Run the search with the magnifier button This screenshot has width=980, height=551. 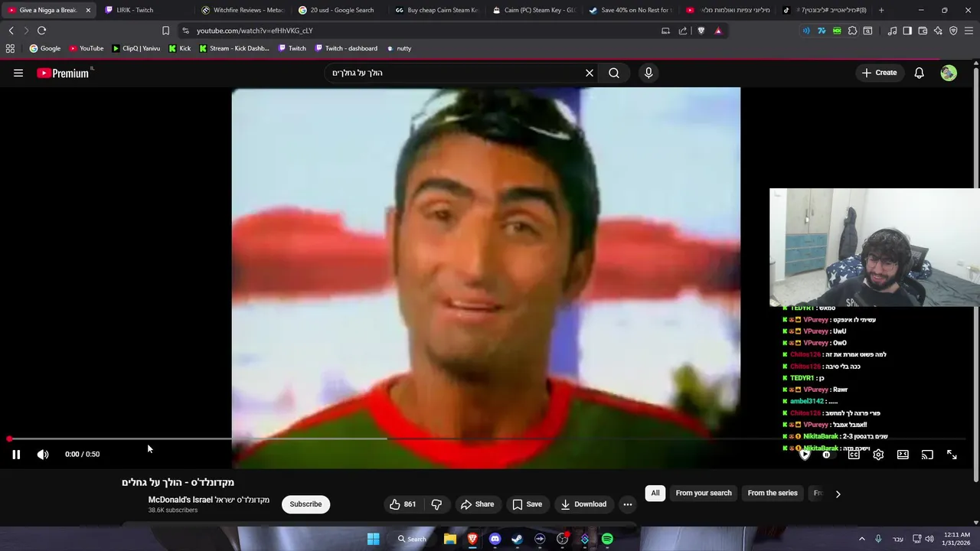[614, 73]
